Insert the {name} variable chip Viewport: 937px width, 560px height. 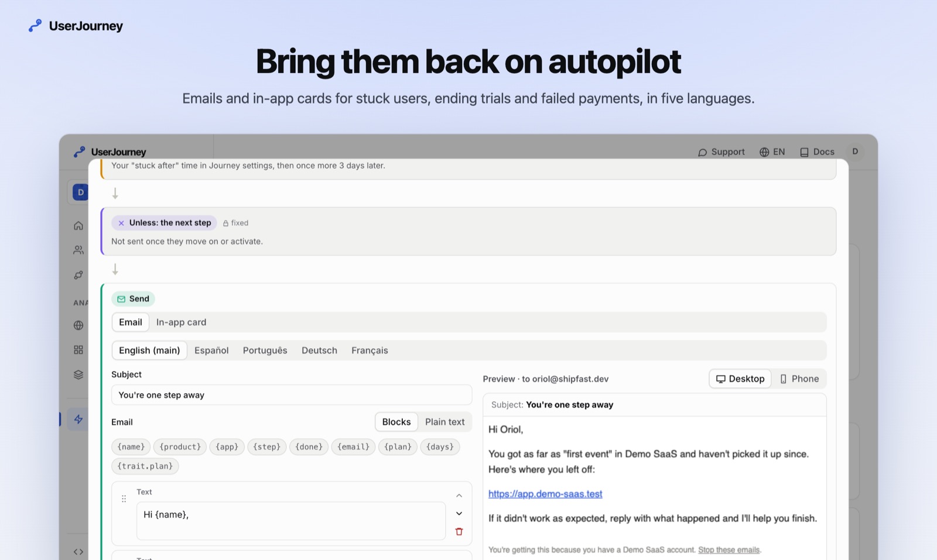click(131, 447)
